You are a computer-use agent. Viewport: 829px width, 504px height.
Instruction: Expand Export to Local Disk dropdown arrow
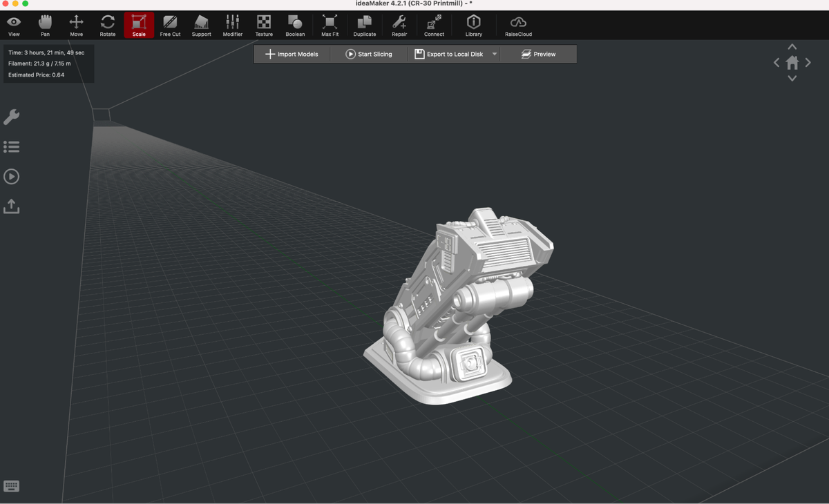click(x=495, y=54)
